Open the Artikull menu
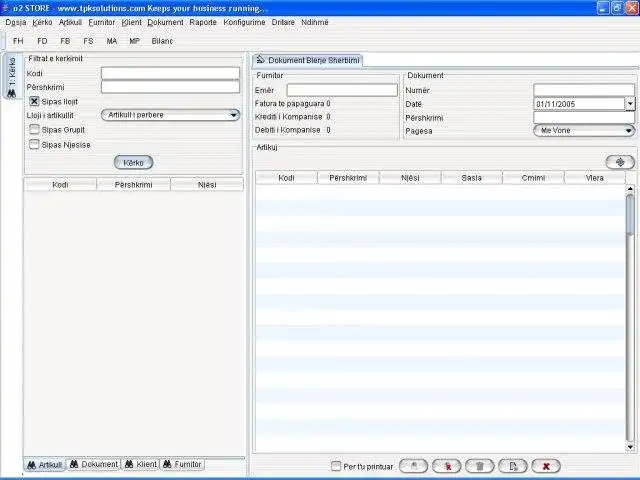Viewport: 640px width, 480px height. tap(70, 22)
